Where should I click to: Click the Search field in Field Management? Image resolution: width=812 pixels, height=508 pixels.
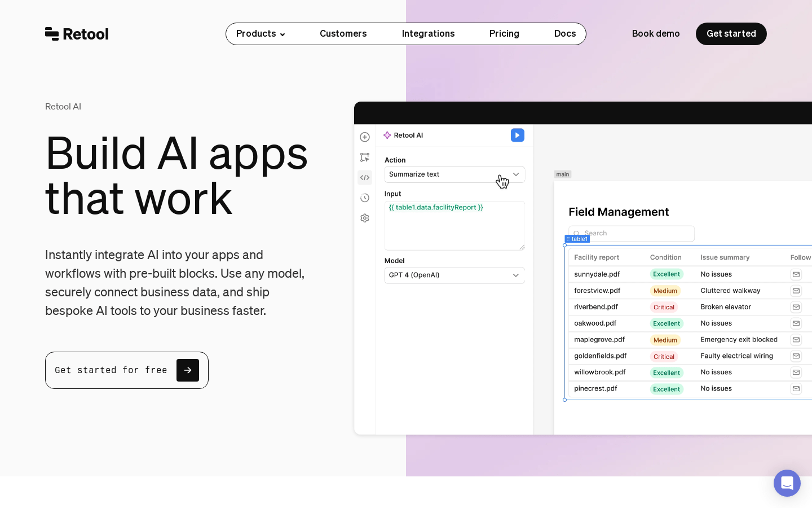click(632, 233)
